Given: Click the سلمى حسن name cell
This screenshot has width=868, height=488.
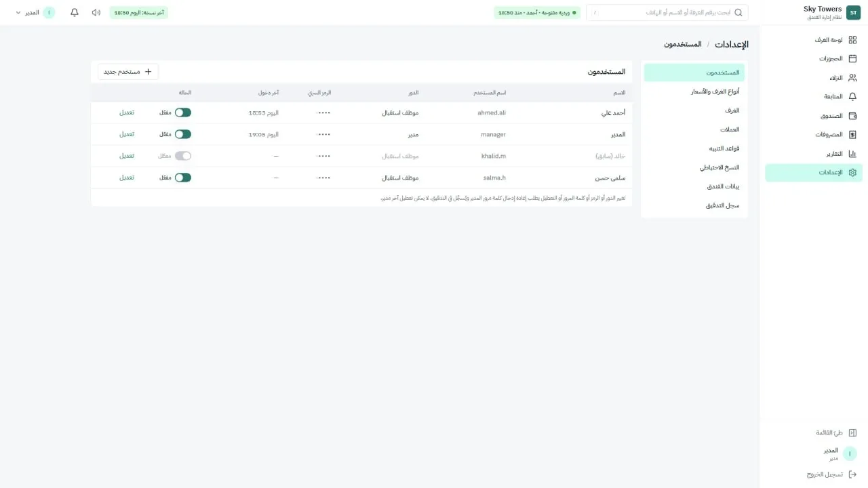Looking at the screenshot, I should [610, 178].
